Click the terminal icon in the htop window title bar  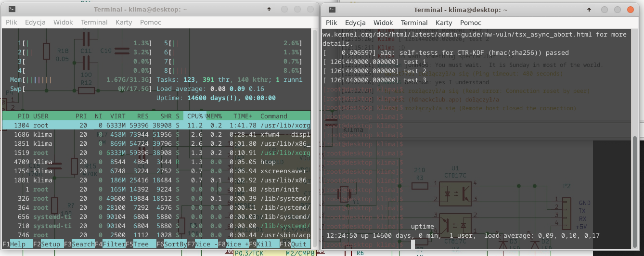coord(13,9)
